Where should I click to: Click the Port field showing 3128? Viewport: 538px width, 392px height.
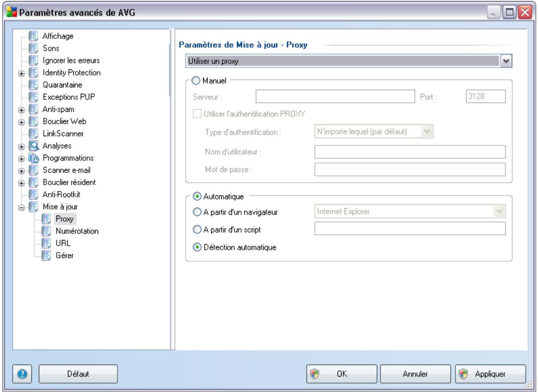[x=486, y=96]
